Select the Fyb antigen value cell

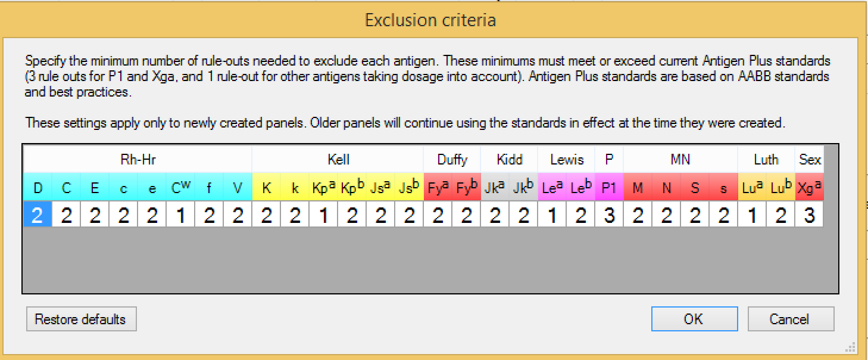pyautogui.click(x=466, y=215)
